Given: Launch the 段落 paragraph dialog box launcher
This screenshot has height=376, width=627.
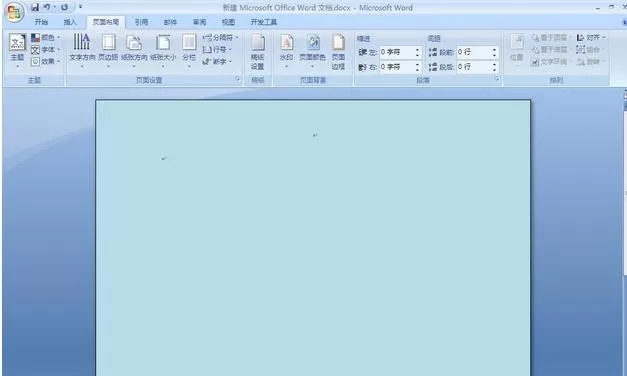Looking at the screenshot, I should click(497, 79).
